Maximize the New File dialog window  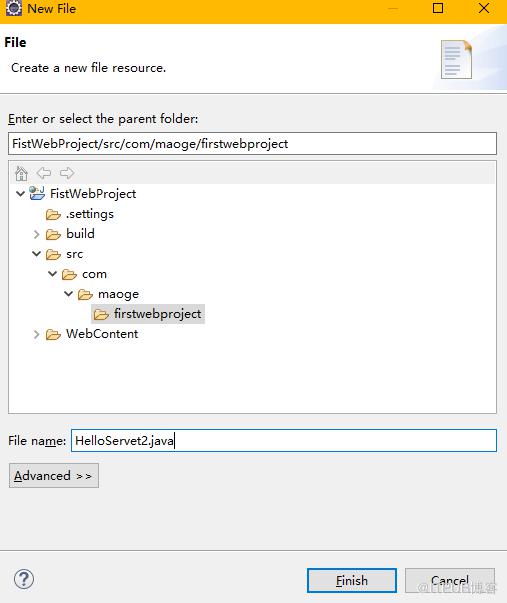438,8
